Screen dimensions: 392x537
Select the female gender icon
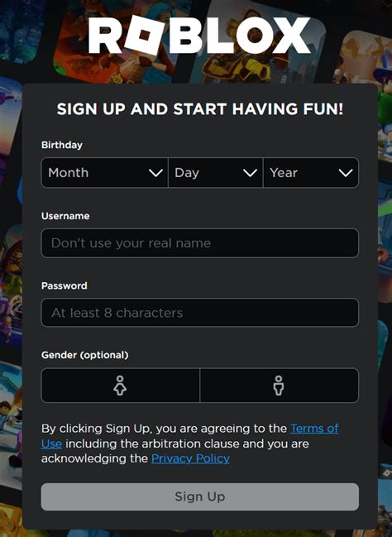120,386
